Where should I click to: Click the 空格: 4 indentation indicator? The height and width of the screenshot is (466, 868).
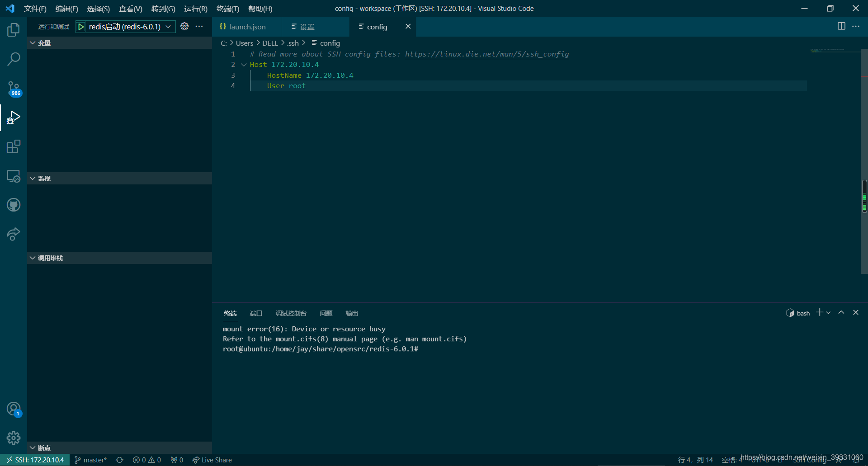click(x=732, y=460)
